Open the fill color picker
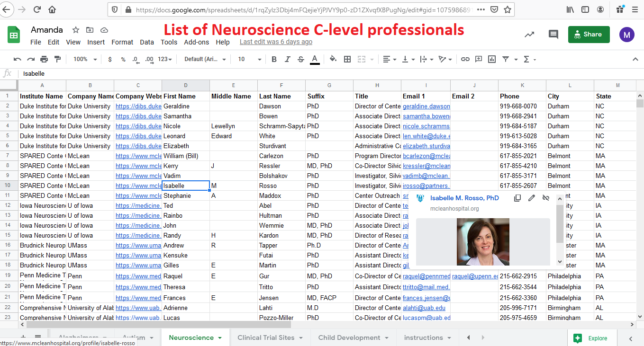The width and height of the screenshot is (644, 346). [333, 59]
